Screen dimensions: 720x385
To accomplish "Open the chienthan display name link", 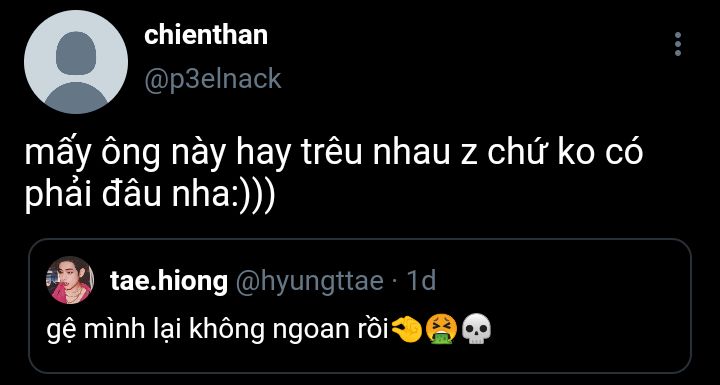I will pos(206,35).
